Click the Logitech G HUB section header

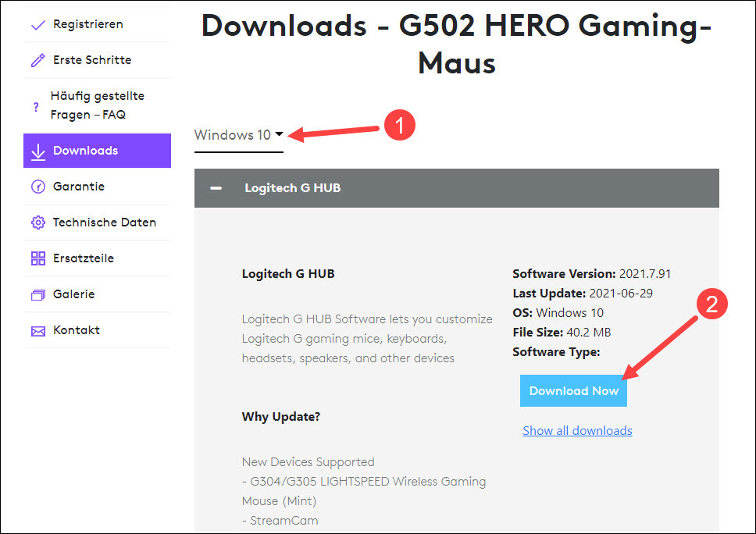pyautogui.click(x=293, y=187)
